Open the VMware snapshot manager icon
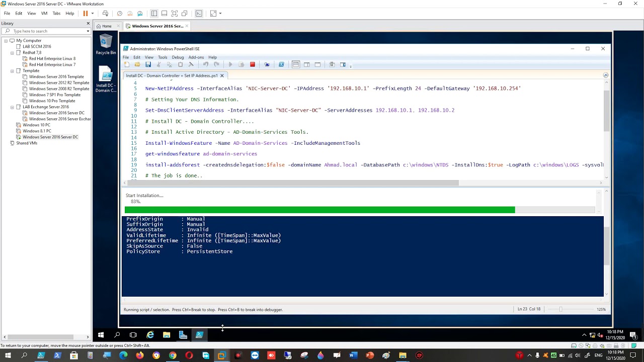Viewport: 644px width, 362px height. [x=140, y=14]
